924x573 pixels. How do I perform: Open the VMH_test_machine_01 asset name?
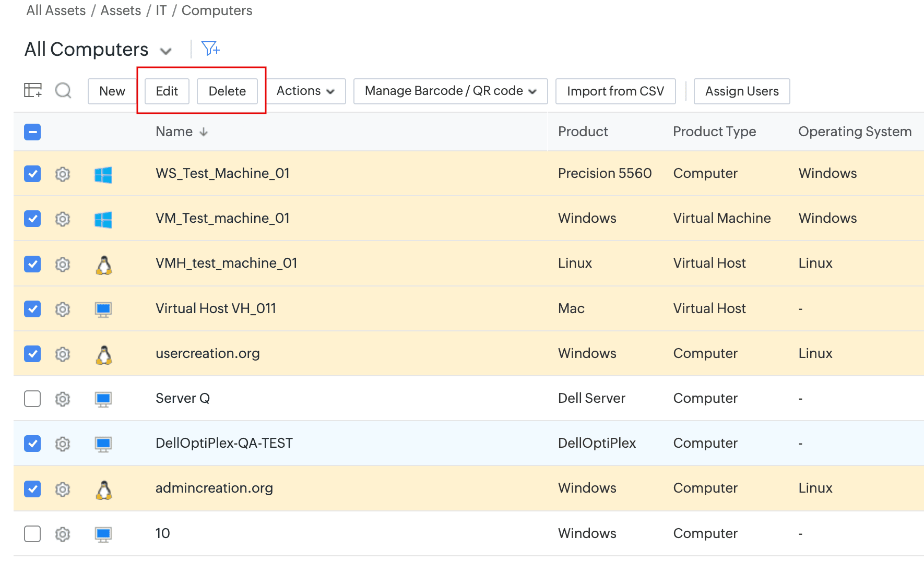[226, 263]
